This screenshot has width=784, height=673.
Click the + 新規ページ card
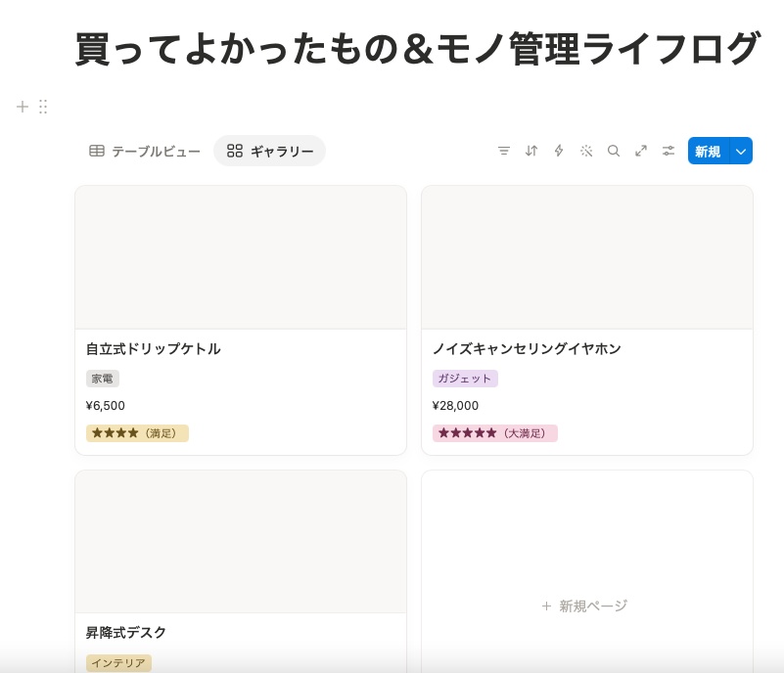tap(587, 571)
